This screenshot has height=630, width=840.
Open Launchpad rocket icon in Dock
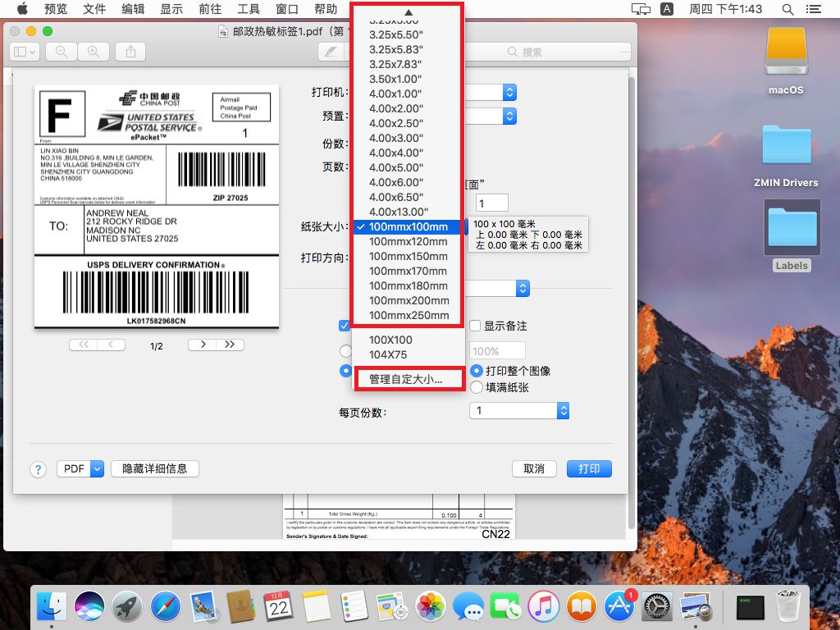[127, 606]
